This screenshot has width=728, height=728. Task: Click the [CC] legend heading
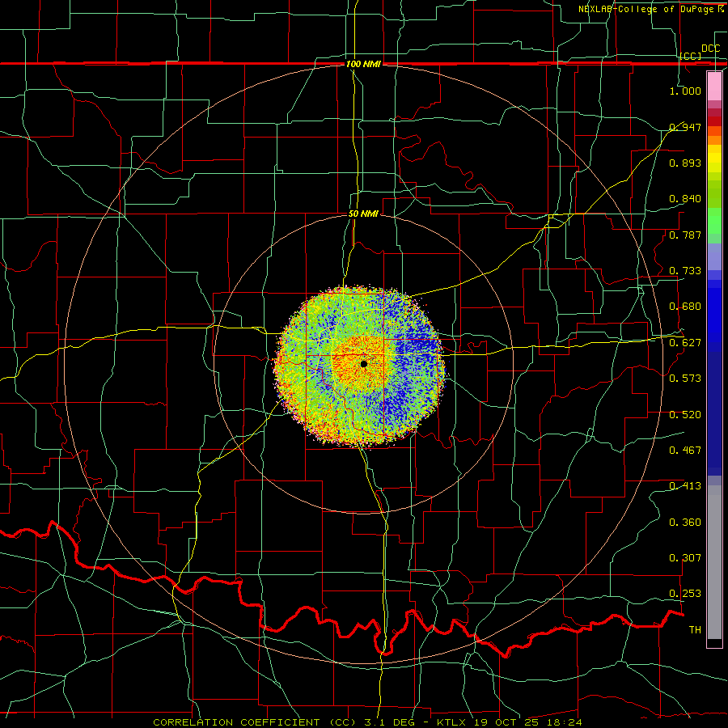pyautogui.click(x=691, y=56)
